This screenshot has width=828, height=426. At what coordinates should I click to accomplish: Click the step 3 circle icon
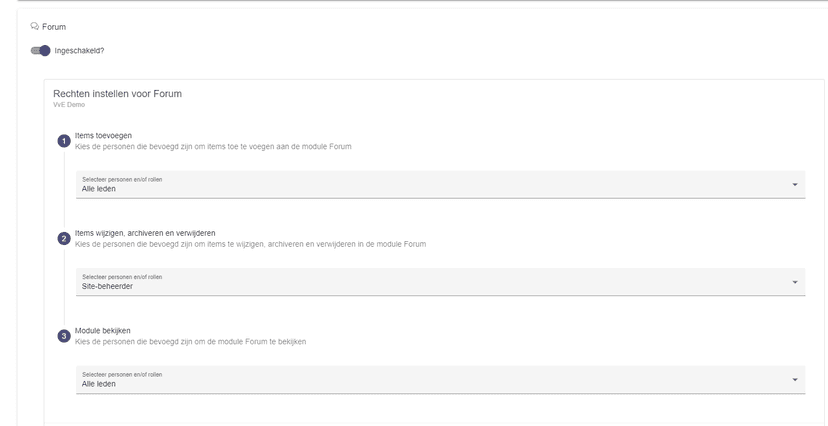pos(64,336)
